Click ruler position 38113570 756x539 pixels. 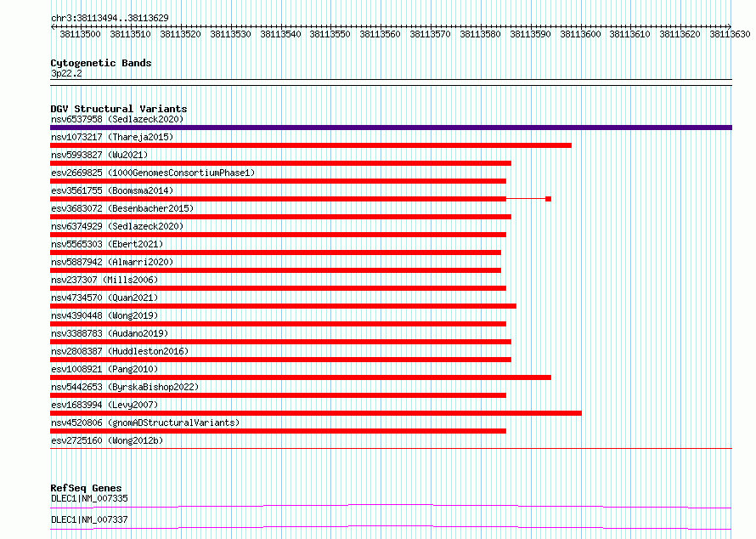point(430,34)
